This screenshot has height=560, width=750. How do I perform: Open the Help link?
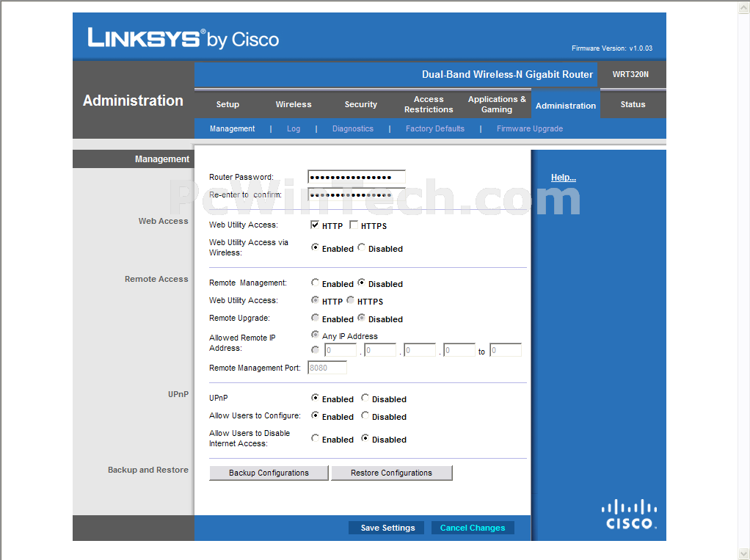coord(563,178)
